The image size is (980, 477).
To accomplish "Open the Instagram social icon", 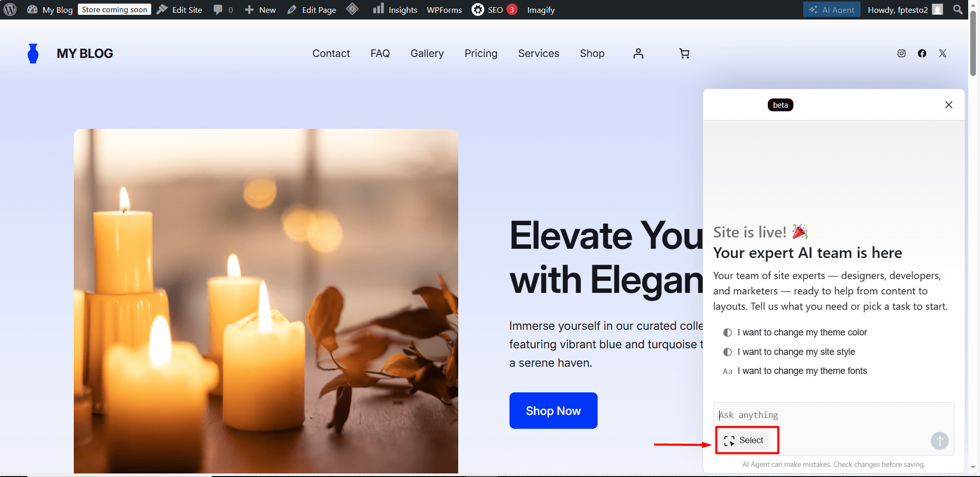I will coord(902,53).
